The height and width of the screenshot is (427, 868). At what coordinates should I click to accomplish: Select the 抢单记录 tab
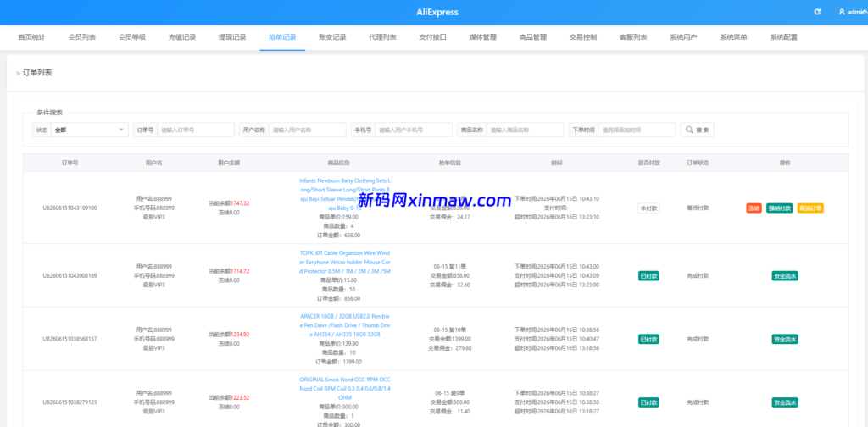pos(282,37)
